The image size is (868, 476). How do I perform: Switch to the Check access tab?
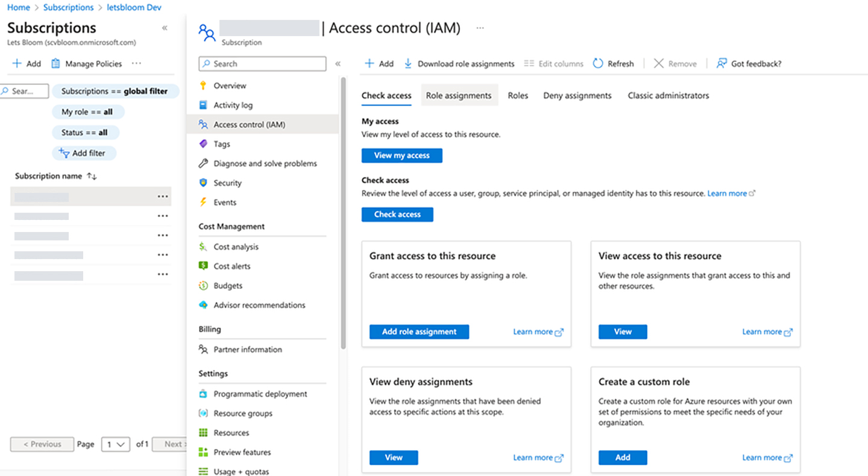click(x=386, y=95)
